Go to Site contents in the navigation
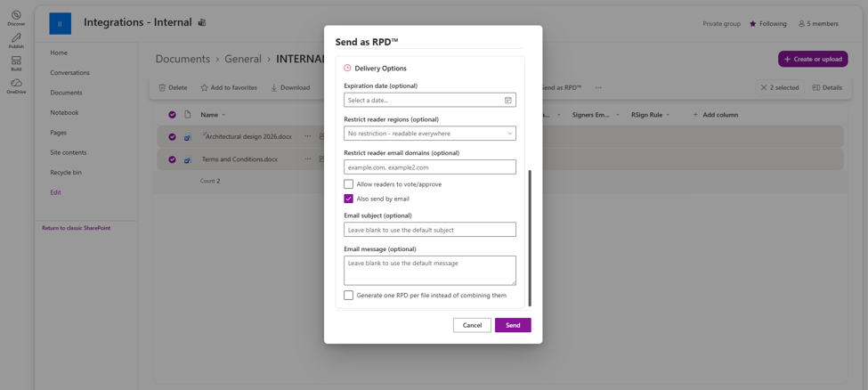Viewport: 868px width, 390px height. tap(68, 152)
